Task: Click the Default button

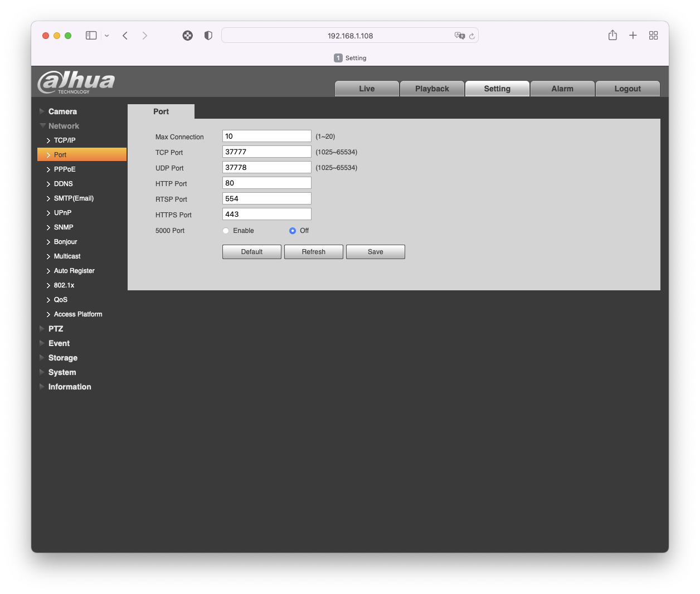Action: pyautogui.click(x=252, y=252)
